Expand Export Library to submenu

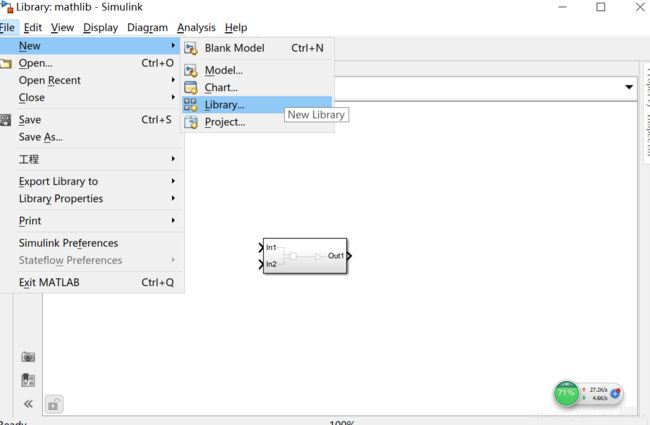[x=90, y=181]
